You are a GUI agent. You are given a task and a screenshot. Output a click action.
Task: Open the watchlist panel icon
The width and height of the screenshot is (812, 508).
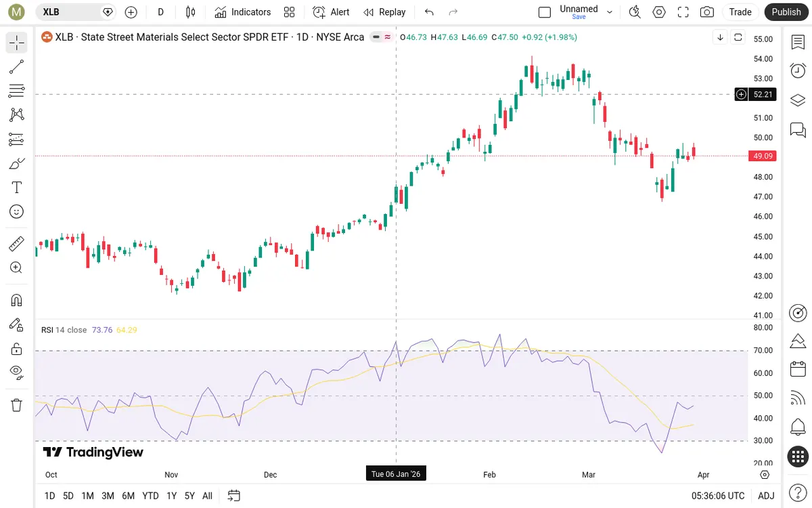tap(798, 42)
